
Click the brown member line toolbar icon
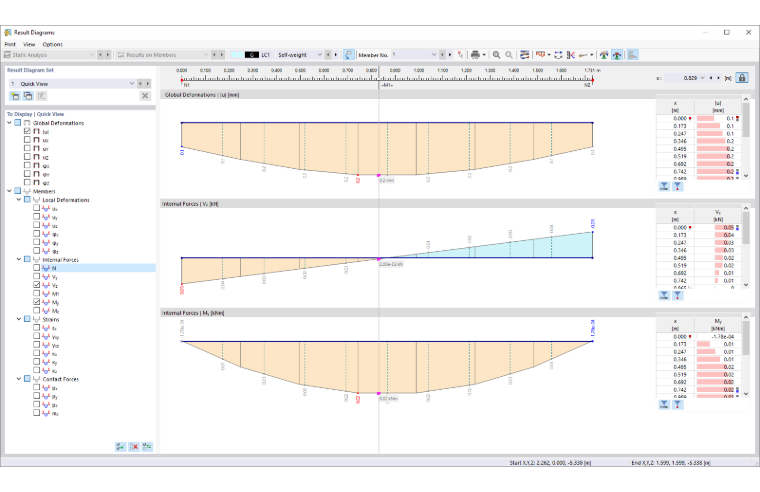point(584,55)
